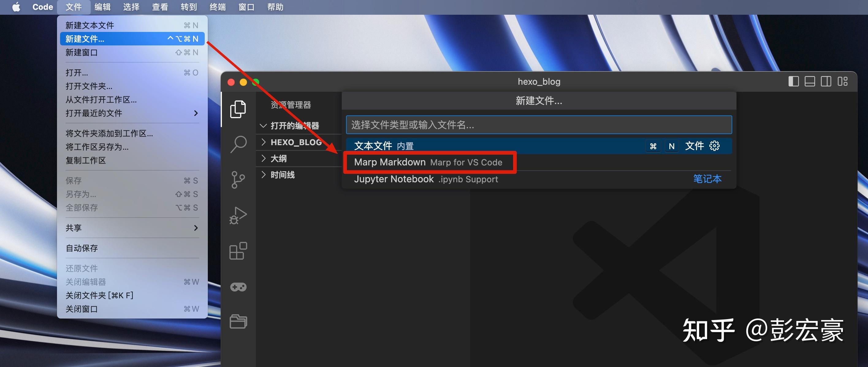Toggle the secondary sidebar visibility
868x367 pixels.
(x=827, y=81)
